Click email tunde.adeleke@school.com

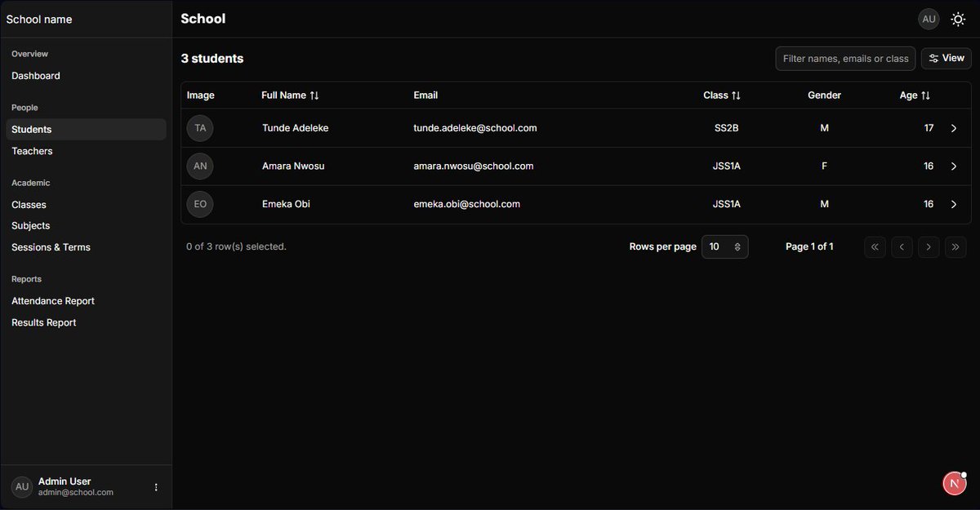tap(475, 128)
